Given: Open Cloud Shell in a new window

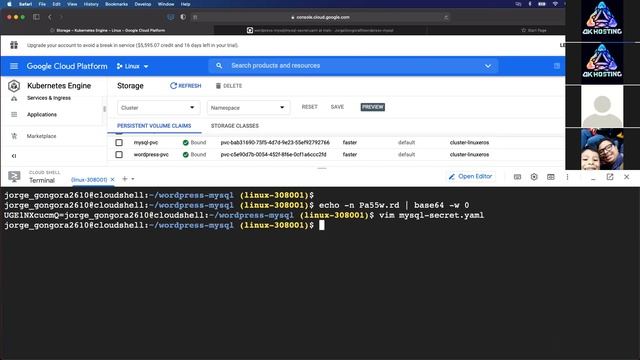Looking at the screenshot, I should point(610,177).
